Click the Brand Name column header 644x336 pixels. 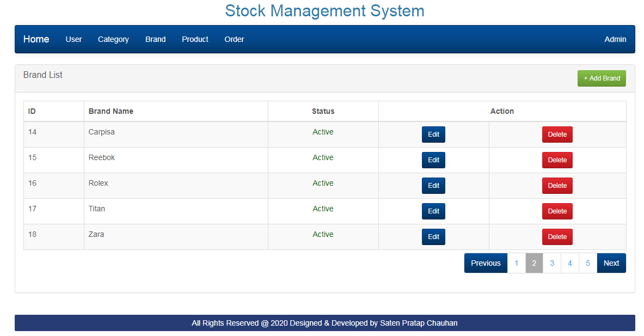(x=176, y=111)
